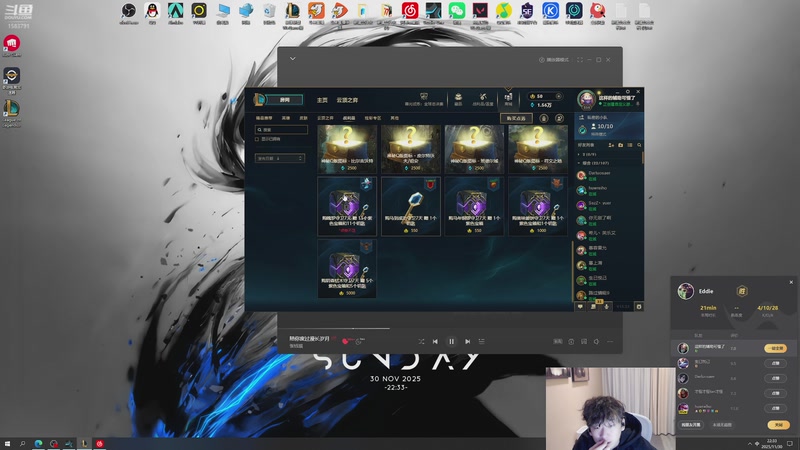
Task: Open the champions store category tab
Action: (x=286, y=118)
